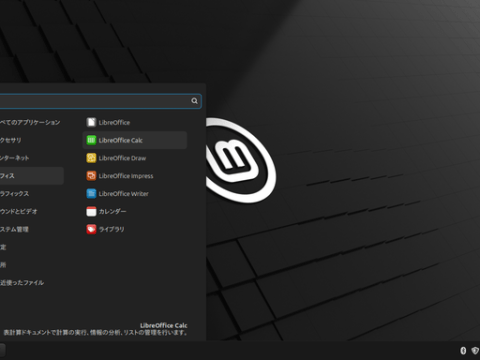The height and width of the screenshot is (360, 480).
Task: Open the LibreOffice start center icon
Action: click(91, 122)
